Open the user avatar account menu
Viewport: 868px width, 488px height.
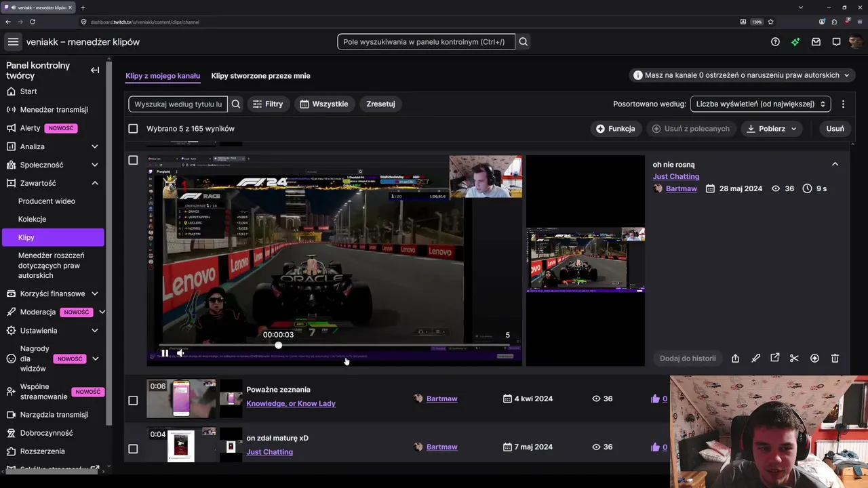[x=856, y=42]
